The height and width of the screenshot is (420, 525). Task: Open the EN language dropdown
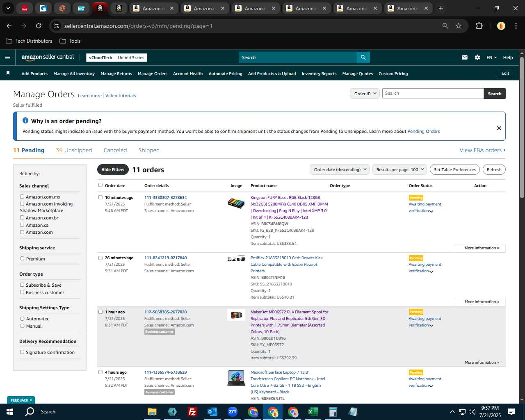pyautogui.click(x=491, y=57)
